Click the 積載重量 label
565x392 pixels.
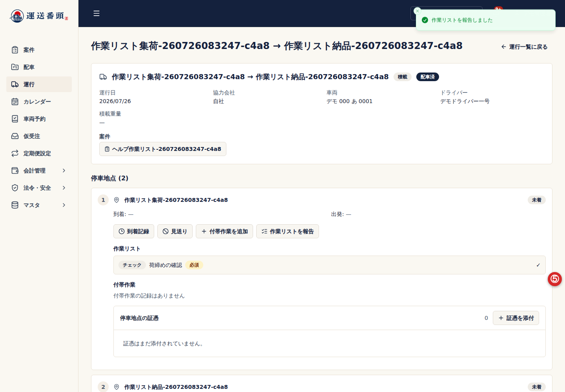[x=110, y=114]
